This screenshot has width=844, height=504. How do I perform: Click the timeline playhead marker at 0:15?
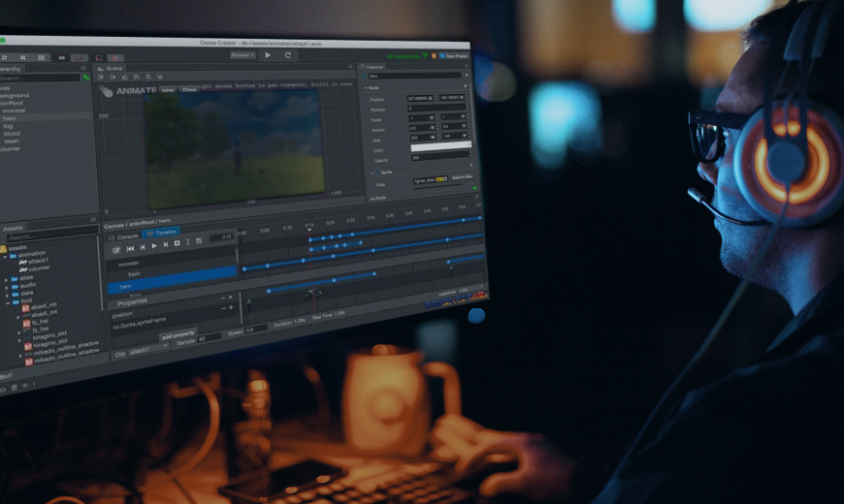coord(308,229)
